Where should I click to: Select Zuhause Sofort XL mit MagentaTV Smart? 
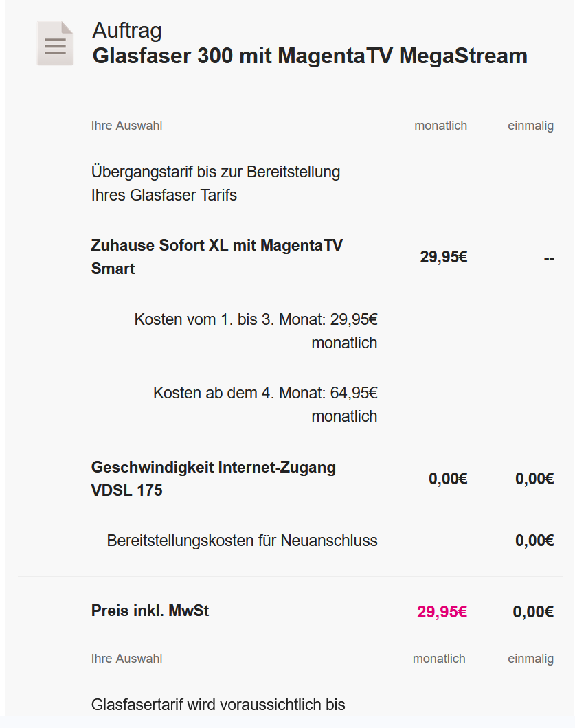tap(216, 257)
